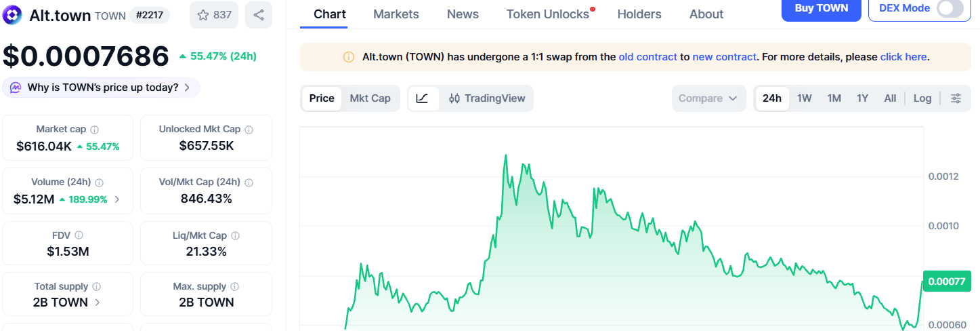Viewport: 980px width, 331px height.
Task: Click the notice info icon in banner
Action: (349, 57)
